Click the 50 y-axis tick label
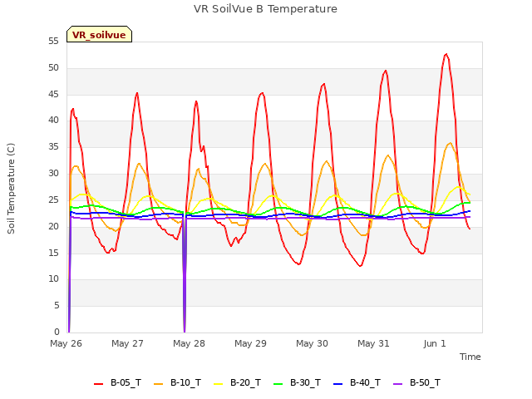 (x=53, y=68)
